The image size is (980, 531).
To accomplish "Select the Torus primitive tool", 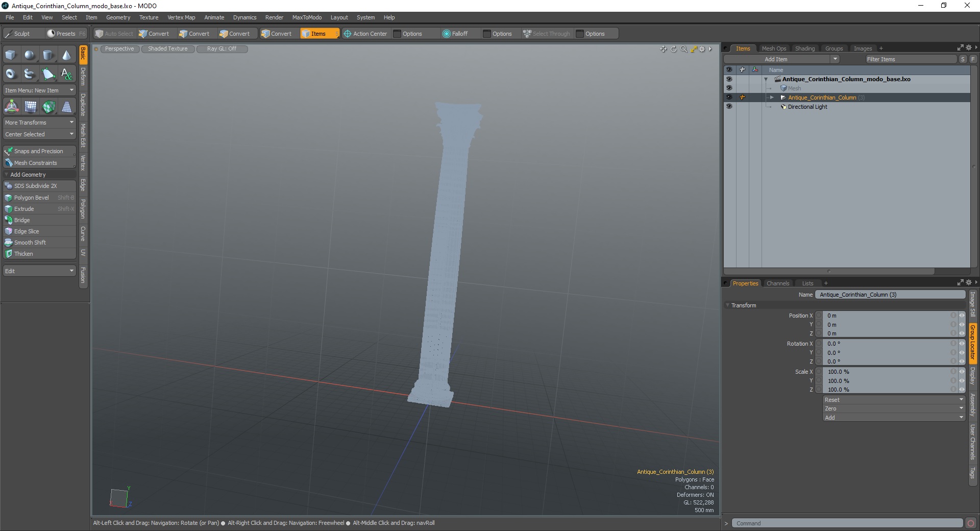I will [11, 74].
